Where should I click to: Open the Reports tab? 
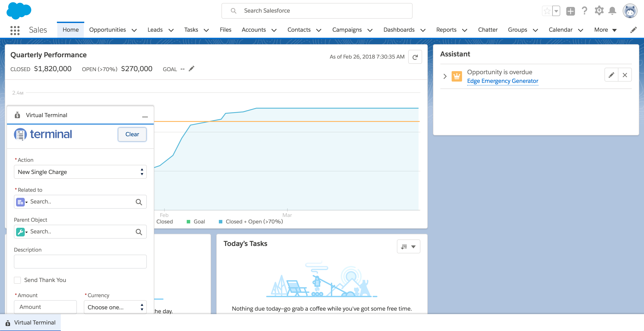click(446, 30)
